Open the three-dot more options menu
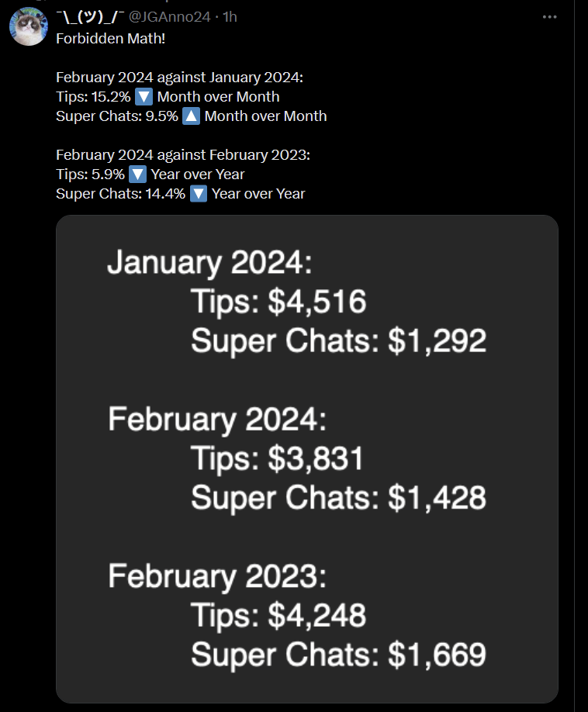The width and height of the screenshot is (588, 712). (x=549, y=17)
